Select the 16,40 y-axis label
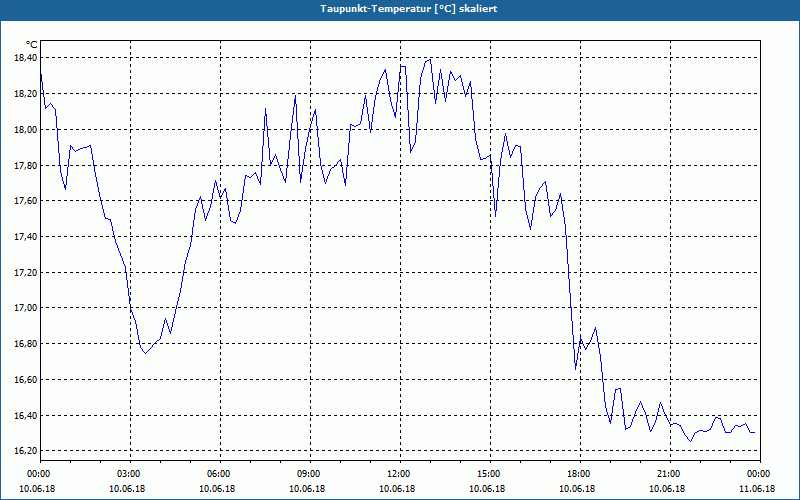 point(26,415)
